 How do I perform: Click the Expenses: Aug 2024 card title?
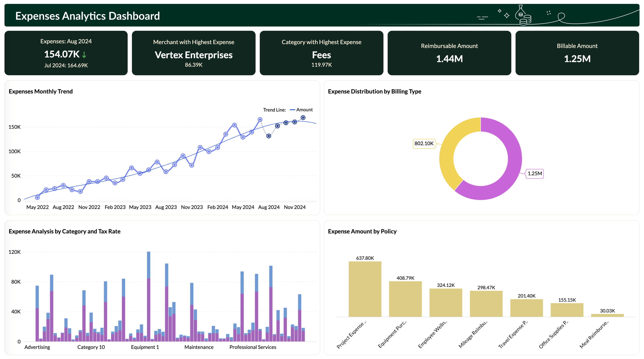click(x=66, y=41)
